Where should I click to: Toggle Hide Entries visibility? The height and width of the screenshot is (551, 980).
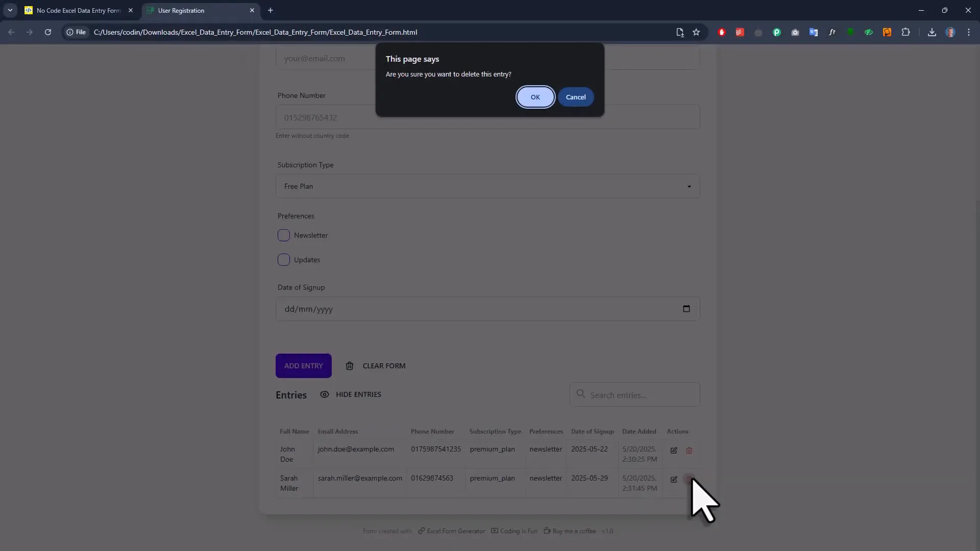click(351, 394)
